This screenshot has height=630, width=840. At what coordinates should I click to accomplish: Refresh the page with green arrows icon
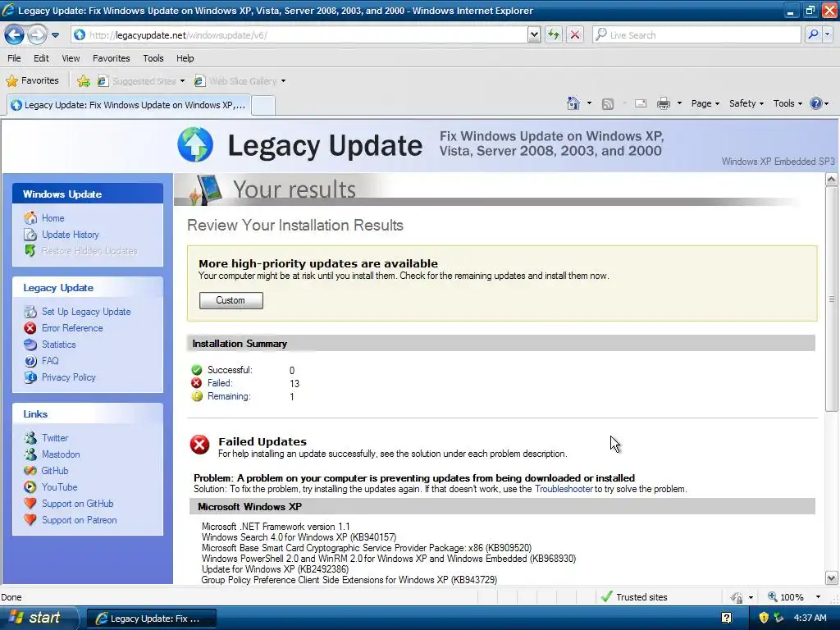click(x=554, y=35)
